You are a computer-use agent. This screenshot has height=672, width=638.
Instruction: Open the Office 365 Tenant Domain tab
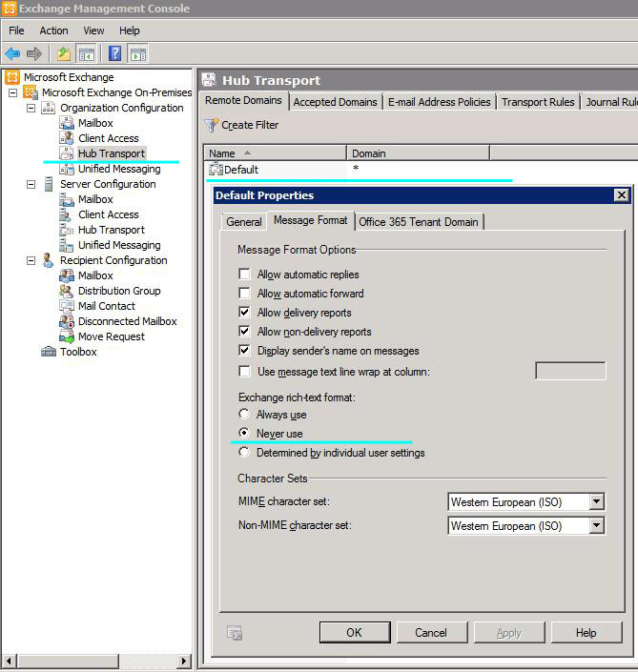point(419,222)
